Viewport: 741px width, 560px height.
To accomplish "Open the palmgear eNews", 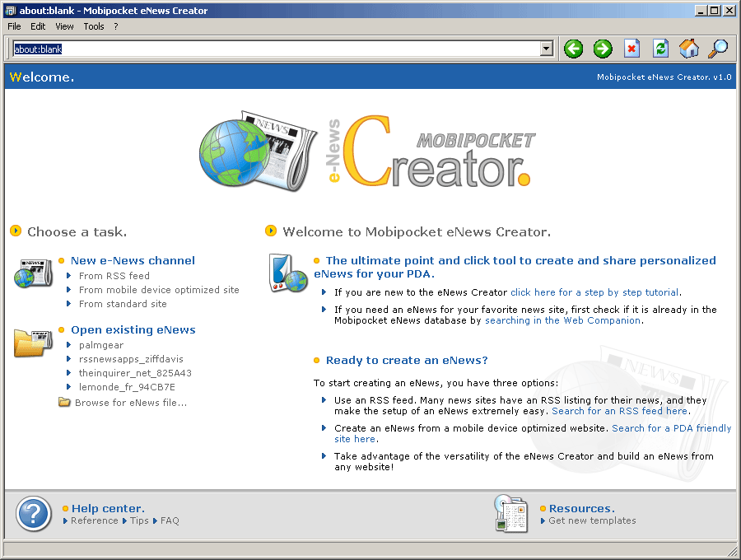I will tap(101, 345).
